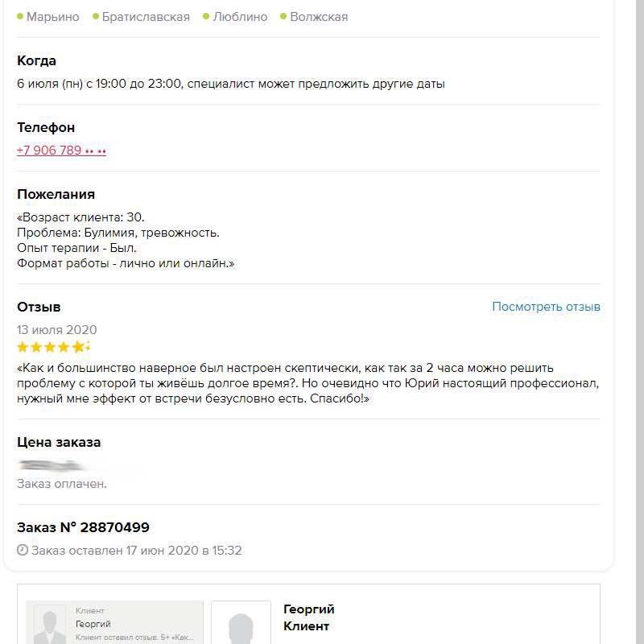Click the five-star review rating
This screenshot has width=644, height=644.
coord(53,348)
